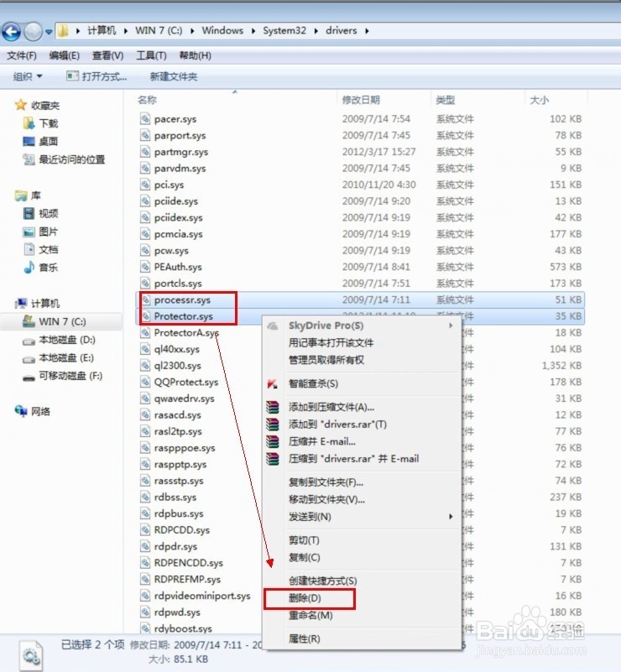The width and height of the screenshot is (621, 672).
Task: Expand the arrow after WIN 7 (C:) breadcrumb
Action: click(192, 31)
